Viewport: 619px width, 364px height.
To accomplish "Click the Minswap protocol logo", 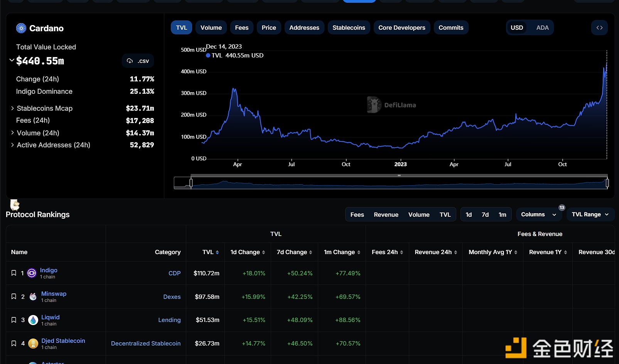I will (x=33, y=297).
